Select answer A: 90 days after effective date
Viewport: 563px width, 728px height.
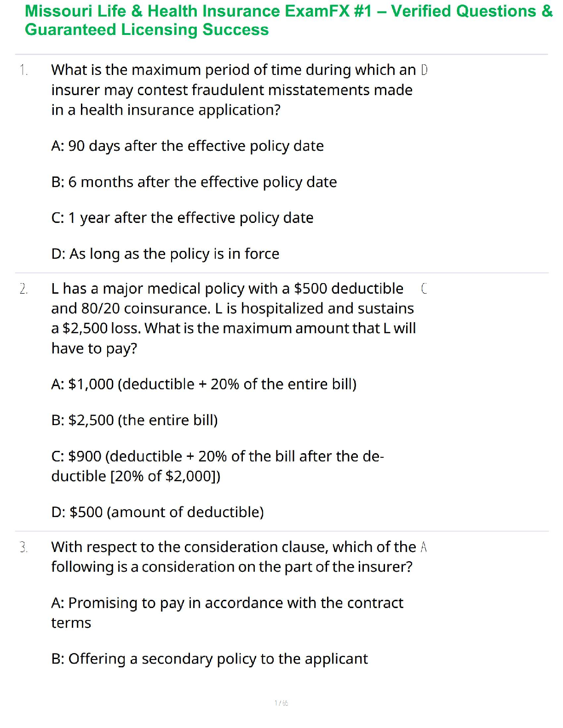coord(187,146)
